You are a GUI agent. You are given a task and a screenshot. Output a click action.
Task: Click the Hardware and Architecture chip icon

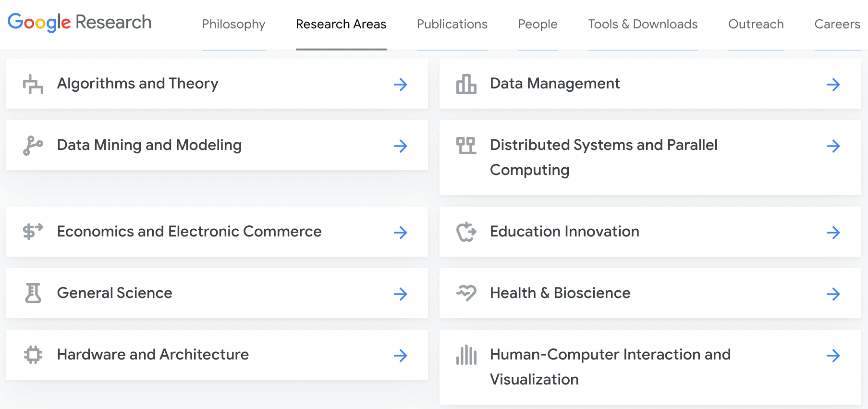click(x=33, y=355)
